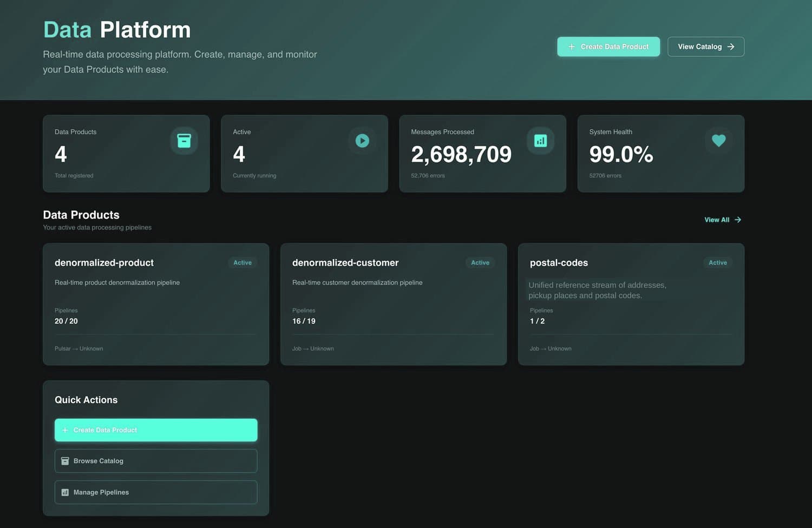Click the plus icon in Quick Actions Create button
The height and width of the screenshot is (528, 812).
point(65,430)
